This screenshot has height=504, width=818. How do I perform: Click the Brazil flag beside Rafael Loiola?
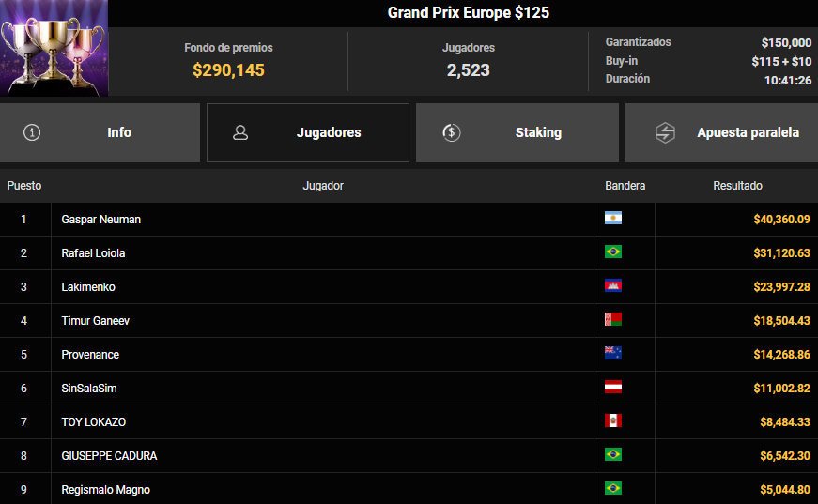(x=613, y=252)
